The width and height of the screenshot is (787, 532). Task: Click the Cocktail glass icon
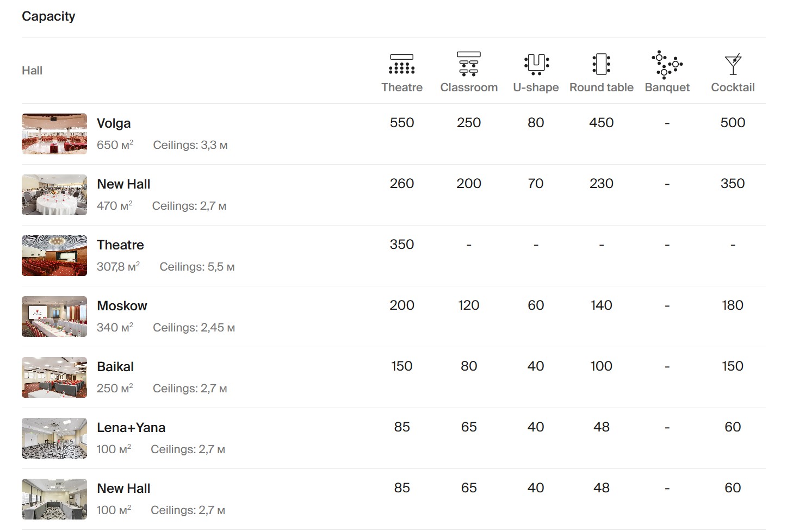733,64
